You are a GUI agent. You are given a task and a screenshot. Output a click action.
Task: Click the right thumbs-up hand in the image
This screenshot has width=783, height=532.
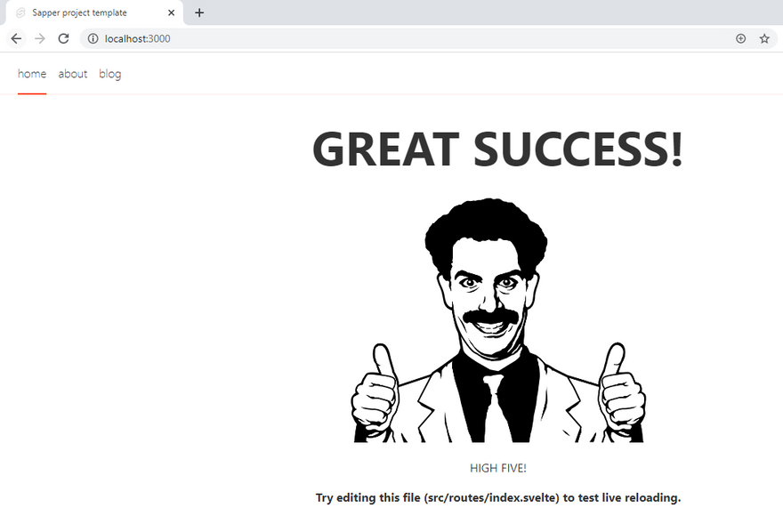point(620,391)
